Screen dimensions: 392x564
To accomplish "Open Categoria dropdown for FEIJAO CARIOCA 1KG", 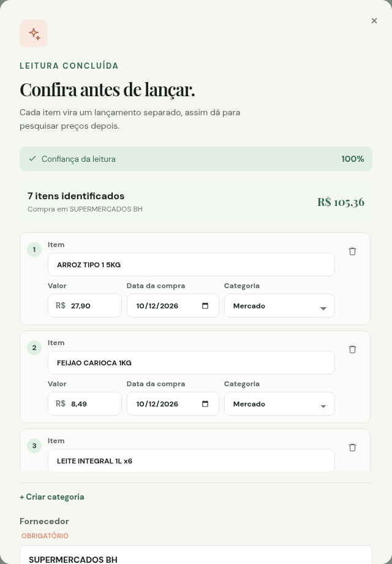I will pyautogui.click(x=279, y=404).
